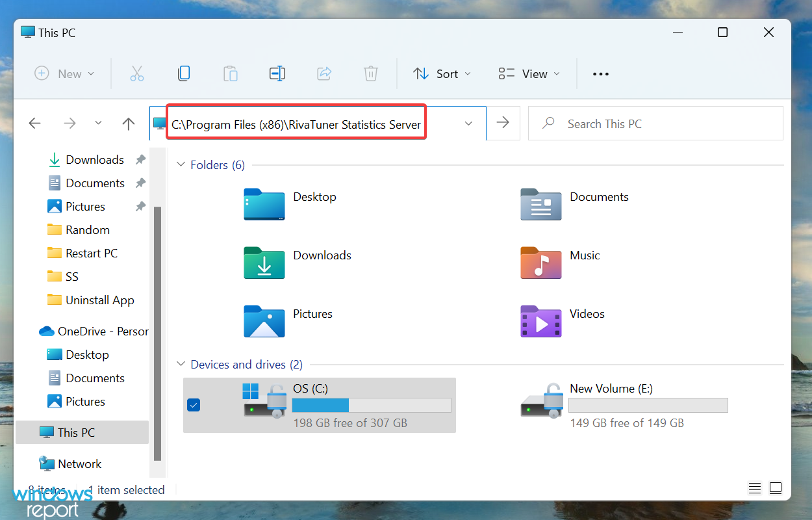Switch to details list view icon
This screenshot has width=812, height=520.
pyautogui.click(x=754, y=487)
